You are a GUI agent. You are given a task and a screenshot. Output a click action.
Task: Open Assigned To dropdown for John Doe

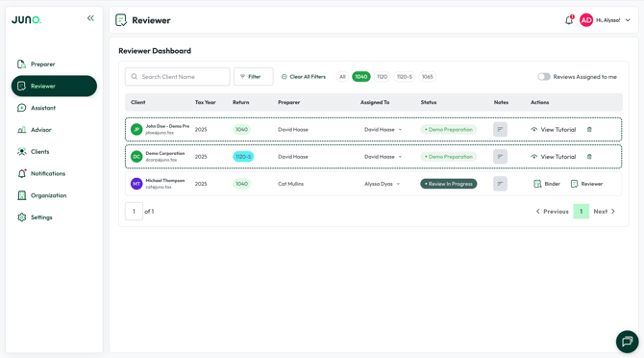(x=383, y=130)
